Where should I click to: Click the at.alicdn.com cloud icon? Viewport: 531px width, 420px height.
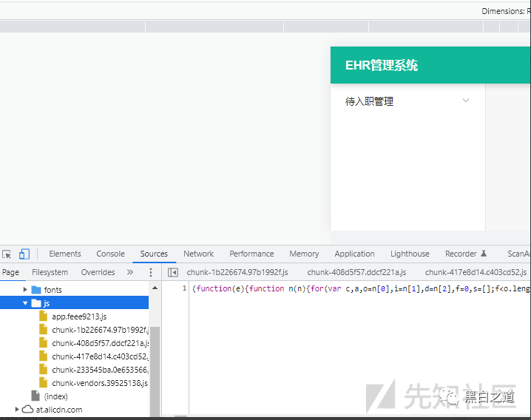[x=28, y=410]
